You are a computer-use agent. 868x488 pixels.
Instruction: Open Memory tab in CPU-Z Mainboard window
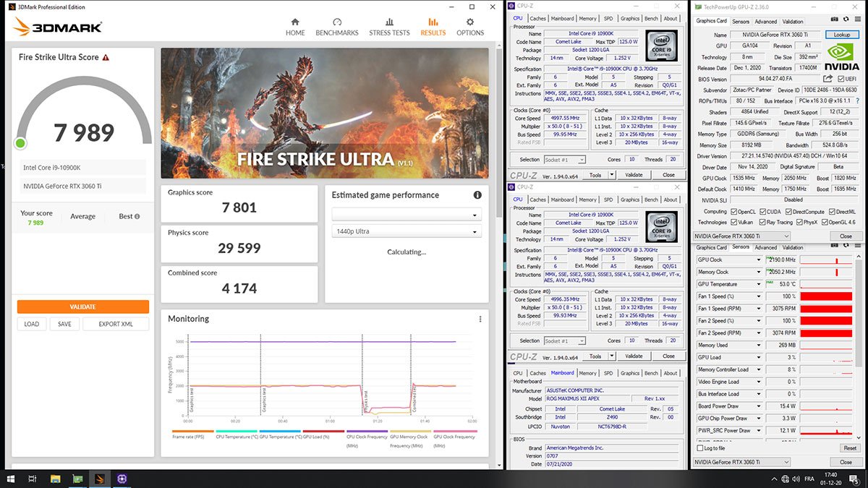(587, 373)
